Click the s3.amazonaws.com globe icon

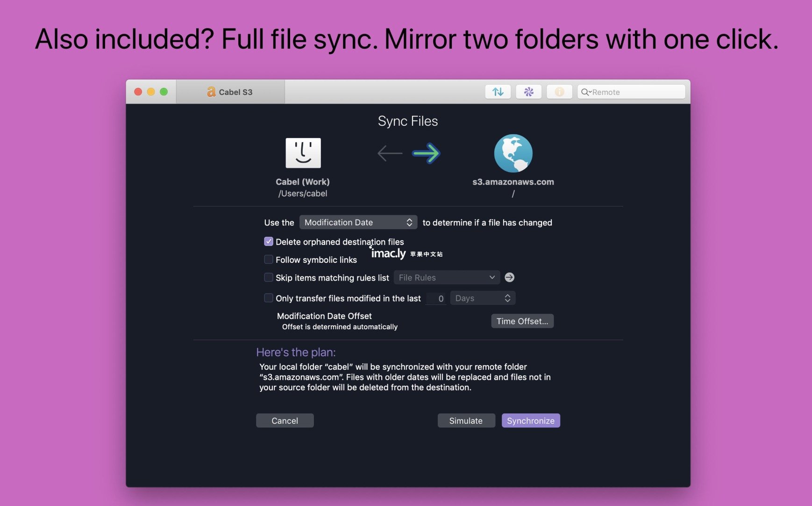tap(513, 153)
